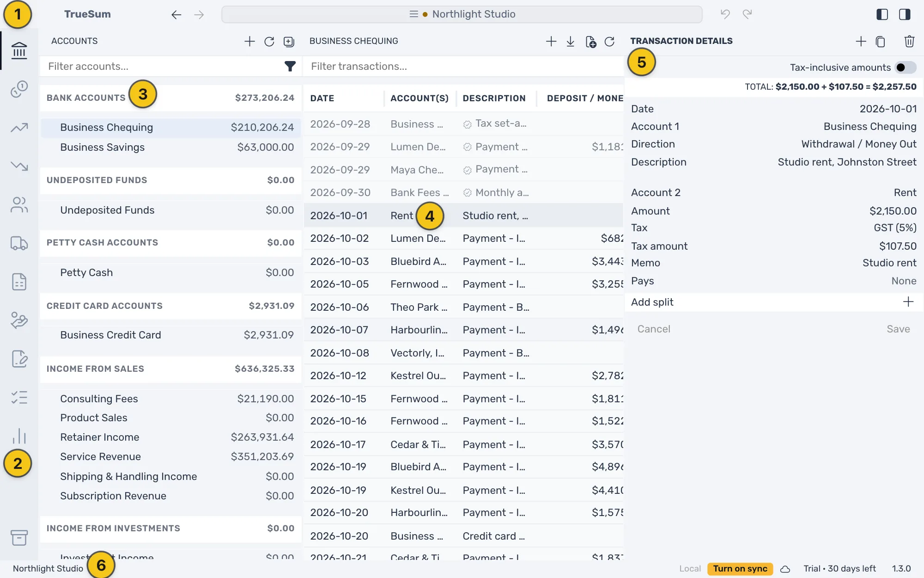Viewport: 924px width, 578px height.
Task: Add a new account with plus icon
Action: tap(249, 41)
